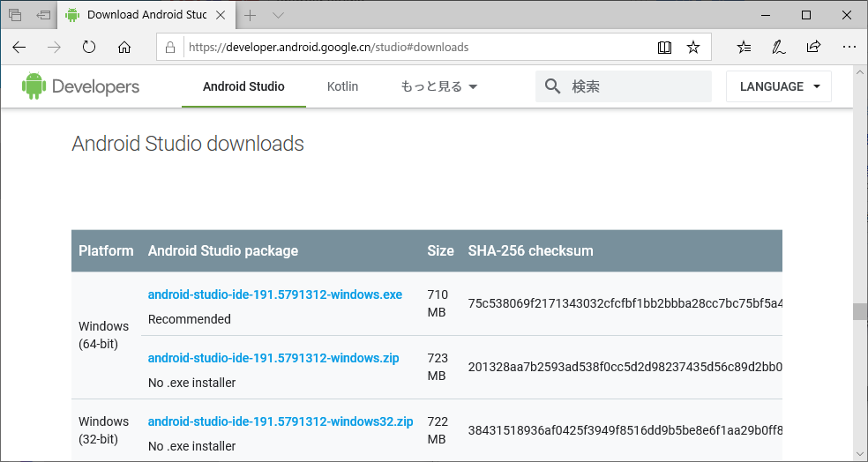
Task: Open Settings and more ellipsis menu
Action: click(x=849, y=47)
